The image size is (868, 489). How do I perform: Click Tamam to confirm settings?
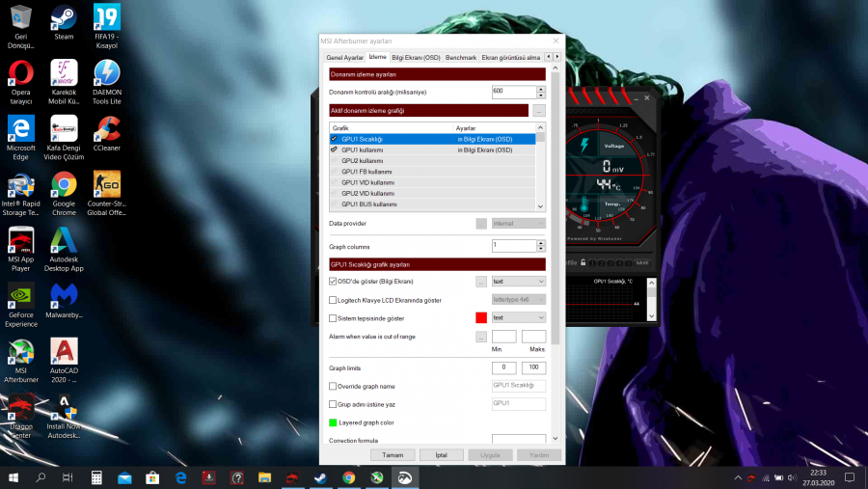(393, 455)
